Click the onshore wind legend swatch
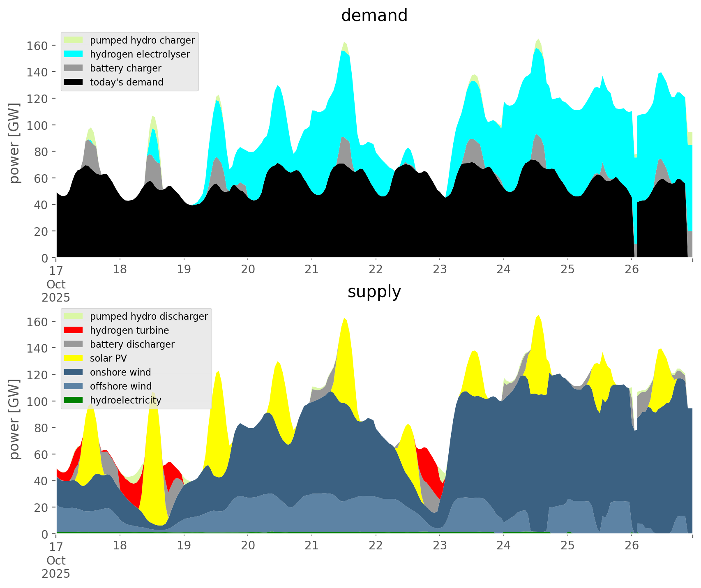 click(x=74, y=372)
